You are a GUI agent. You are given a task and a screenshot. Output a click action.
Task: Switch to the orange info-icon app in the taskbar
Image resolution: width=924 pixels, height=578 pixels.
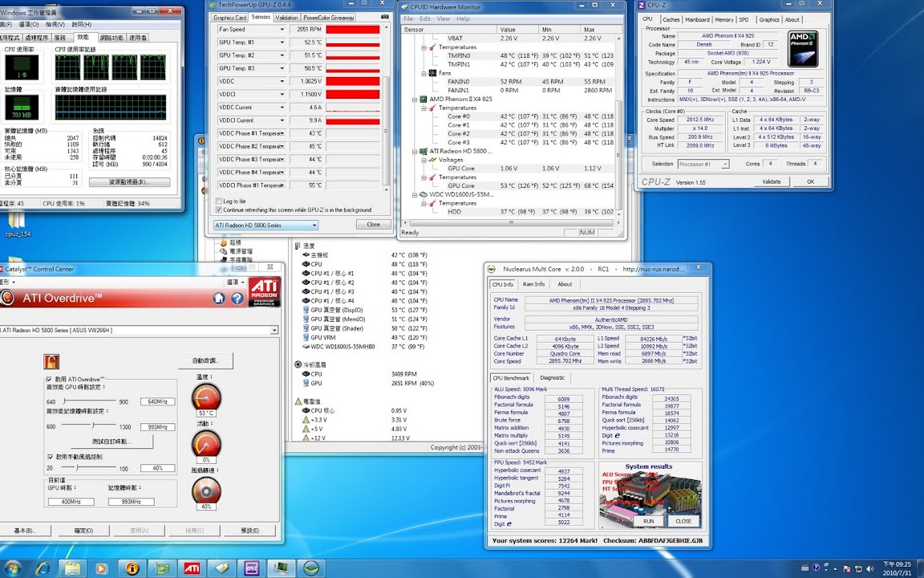[132, 568]
